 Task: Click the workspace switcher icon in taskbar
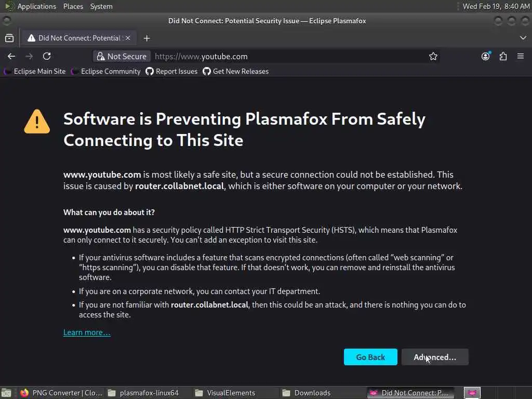(472, 393)
